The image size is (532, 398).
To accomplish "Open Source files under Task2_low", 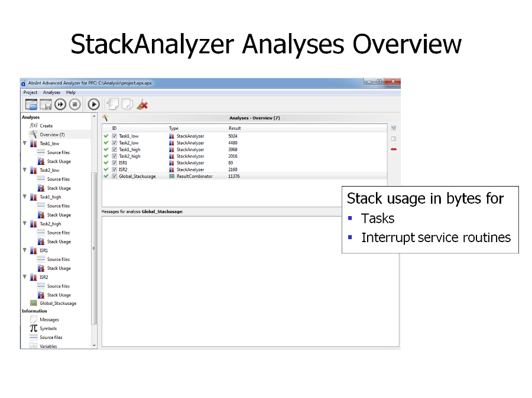I will pyautogui.click(x=59, y=179).
